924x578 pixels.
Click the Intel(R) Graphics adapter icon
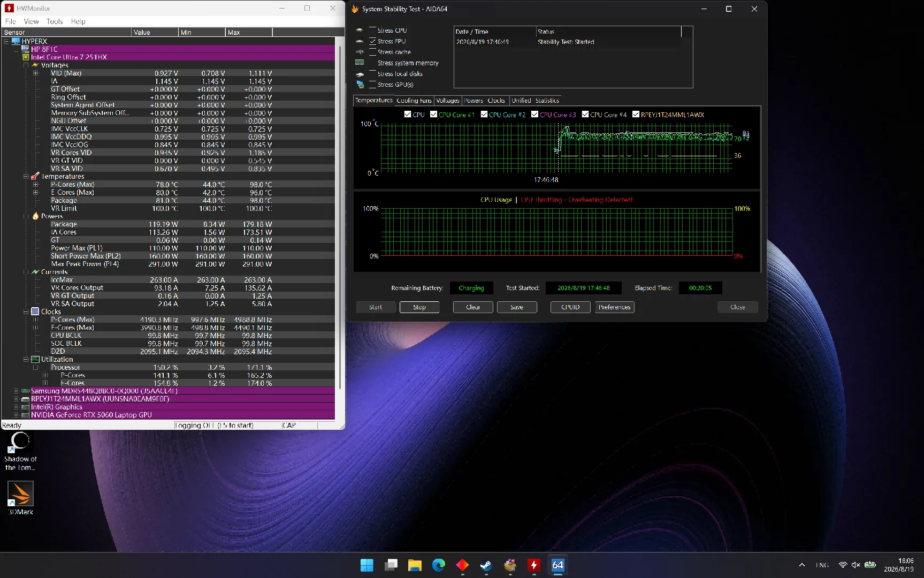click(25, 407)
